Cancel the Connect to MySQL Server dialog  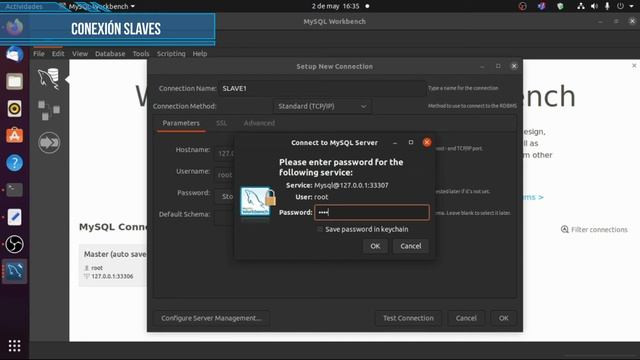click(411, 246)
